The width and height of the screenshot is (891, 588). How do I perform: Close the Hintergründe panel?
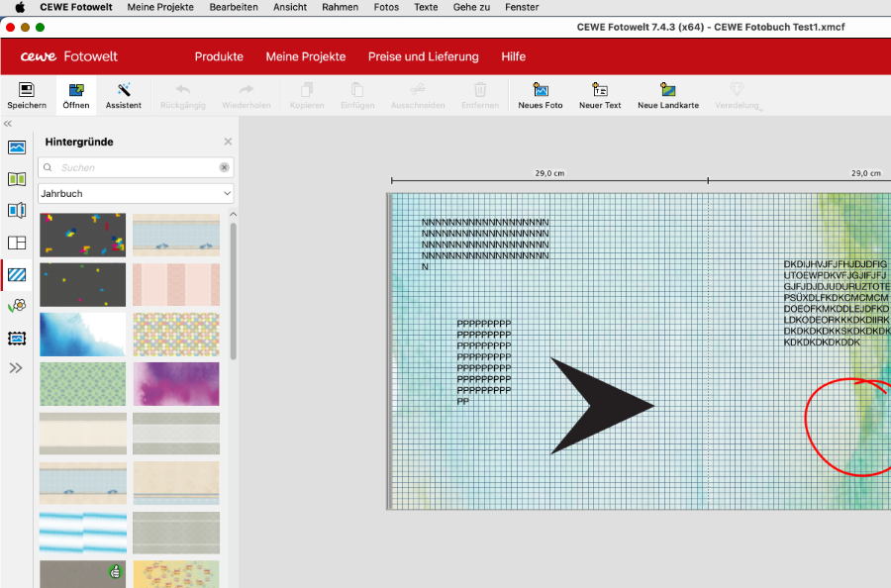pyautogui.click(x=228, y=142)
